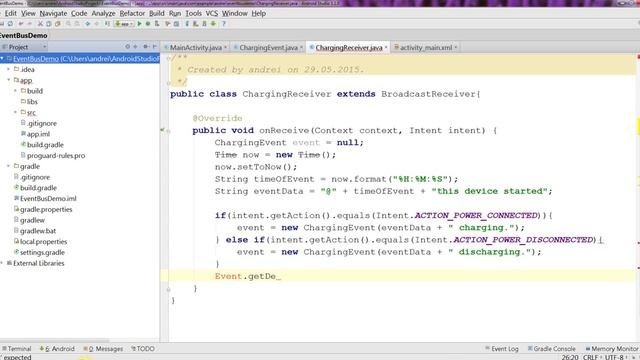Image resolution: width=640 pixels, height=360 pixels.
Task: Open the VCS menu
Action: point(211,13)
